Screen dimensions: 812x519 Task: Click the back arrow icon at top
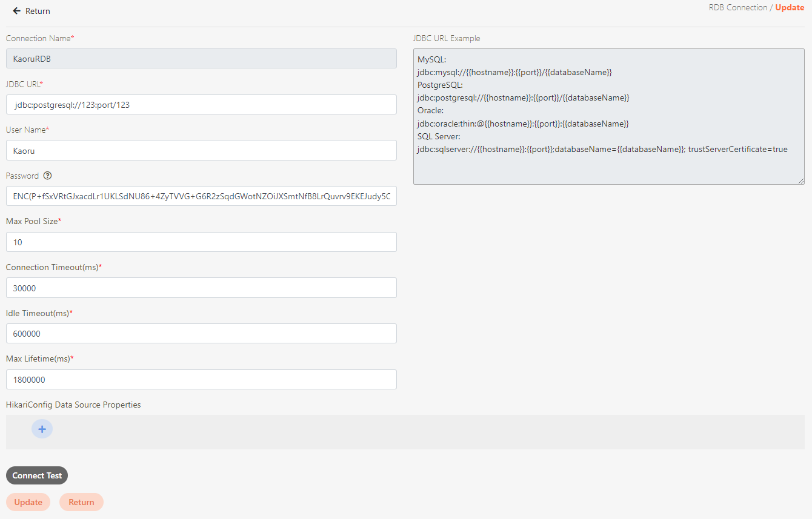(16, 11)
